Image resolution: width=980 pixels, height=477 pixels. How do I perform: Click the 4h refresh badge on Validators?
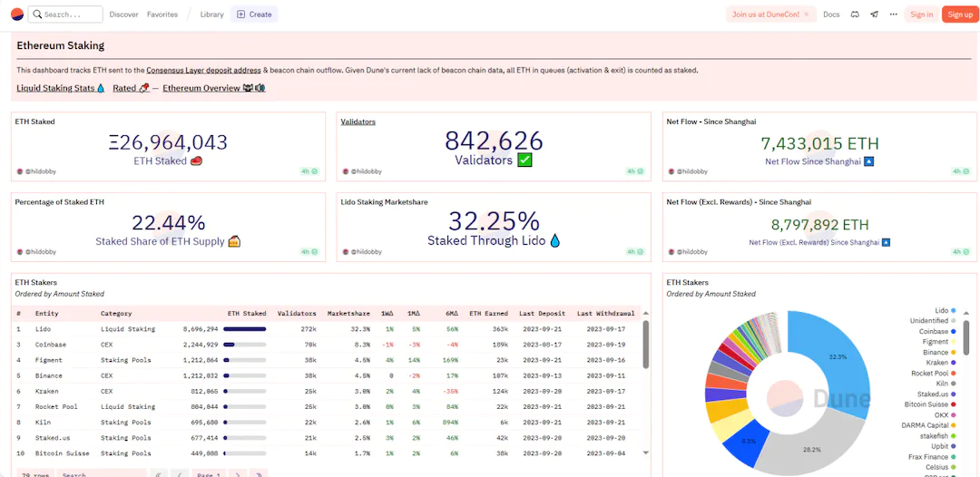634,171
